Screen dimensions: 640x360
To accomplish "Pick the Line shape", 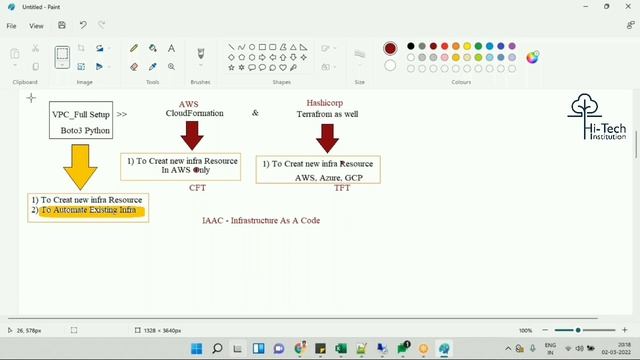I will click(231, 47).
